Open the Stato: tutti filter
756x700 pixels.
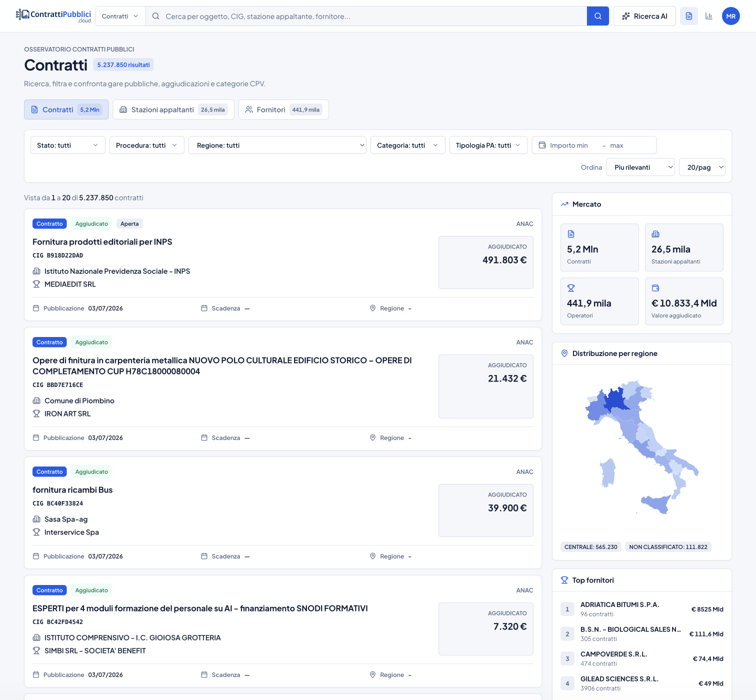(x=68, y=145)
